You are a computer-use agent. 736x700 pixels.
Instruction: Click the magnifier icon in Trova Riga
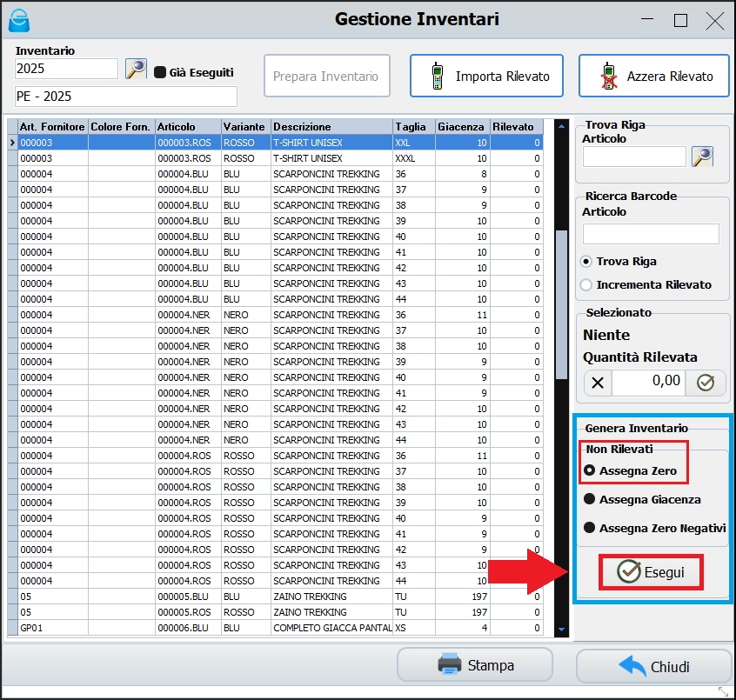[702, 157]
